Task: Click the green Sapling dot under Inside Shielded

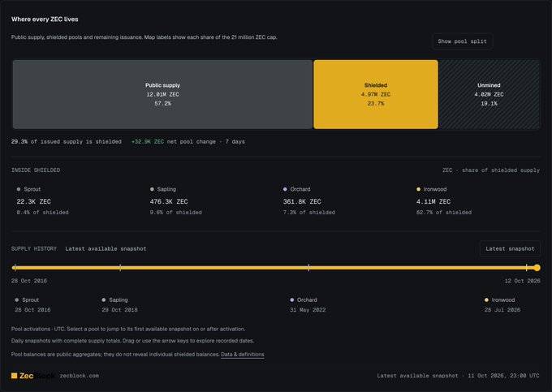Action: pyautogui.click(x=152, y=189)
